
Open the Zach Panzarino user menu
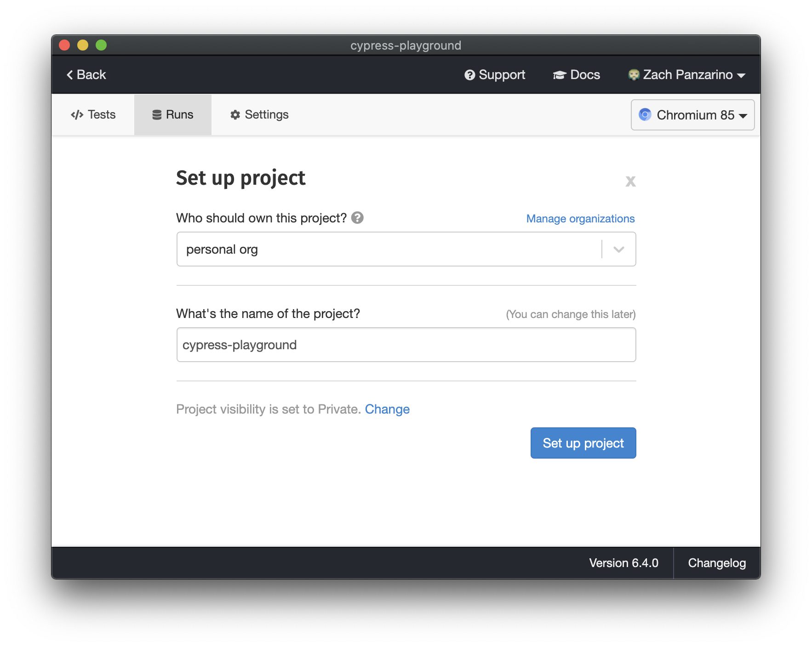[687, 75]
